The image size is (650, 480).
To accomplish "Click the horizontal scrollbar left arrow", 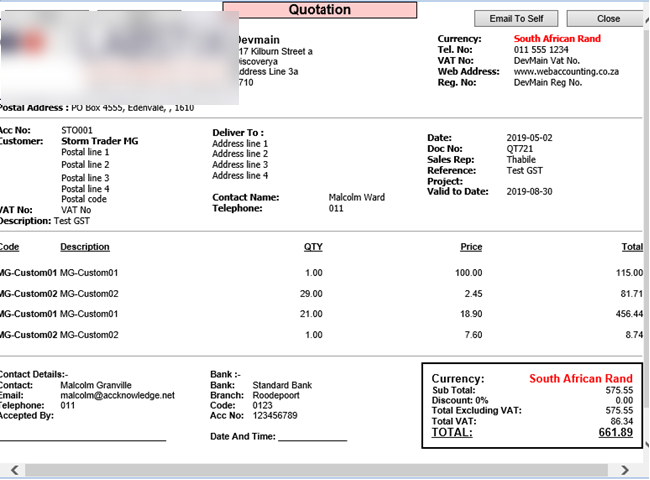I will point(14,470).
